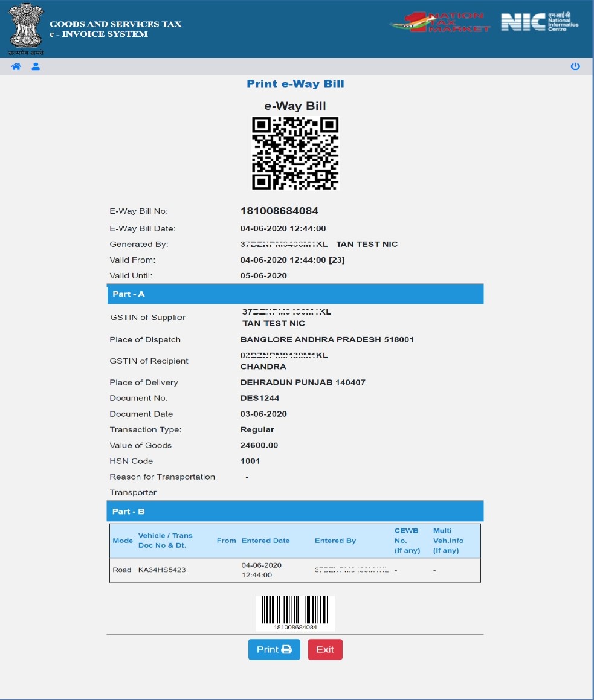Click the Part - B section header
This screenshot has width=594, height=700.
(x=295, y=511)
